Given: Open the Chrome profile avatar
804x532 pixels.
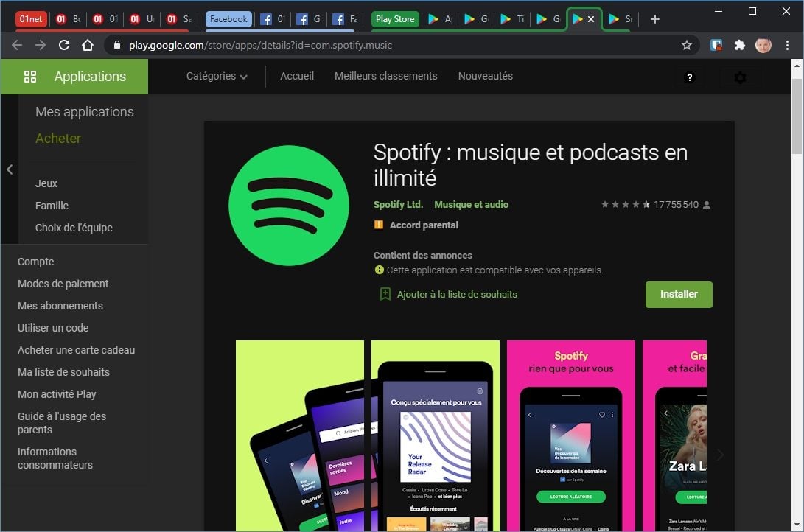Looking at the screenshot, I should (x=763, y=45).
